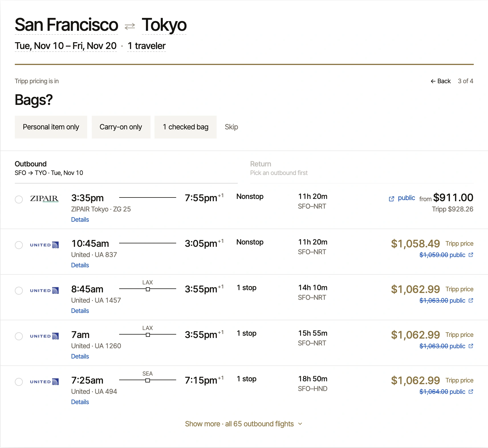This screenshot has height=448, width=488.
Task: Open Details for ZIPAIR ZG 25
Action: point(80,220)
